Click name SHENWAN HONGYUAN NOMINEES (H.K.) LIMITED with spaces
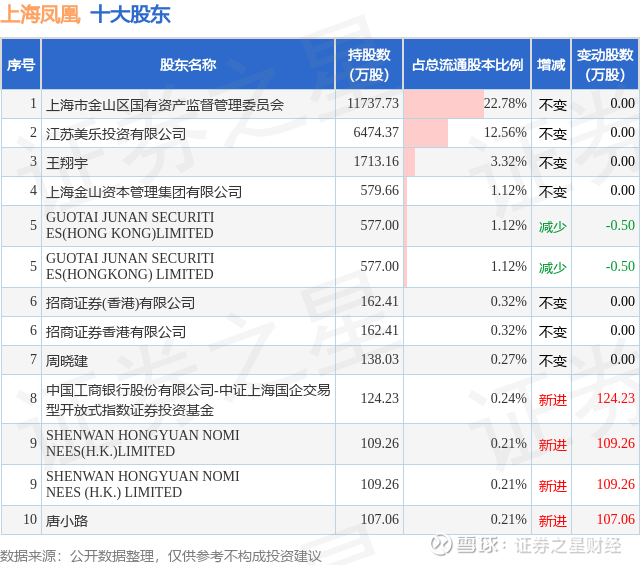The width and height of the screenshot is (640, 565). pyautogui.click(x=142, y=484)
